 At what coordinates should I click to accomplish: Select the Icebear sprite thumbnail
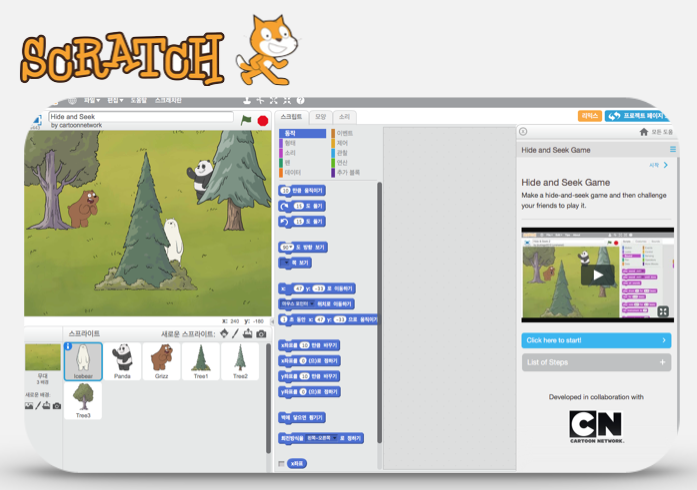pos(83,361)
